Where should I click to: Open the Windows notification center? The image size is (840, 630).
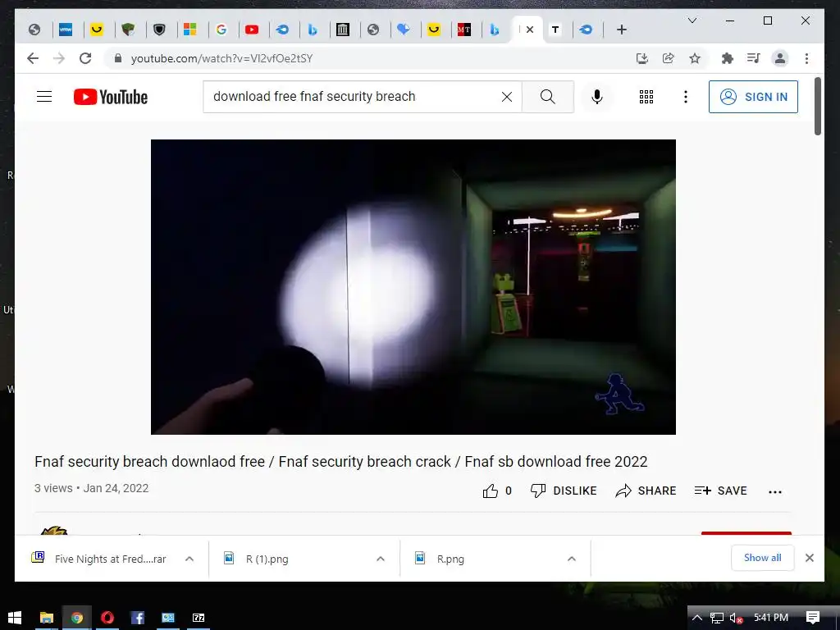[x=813, y=618]
